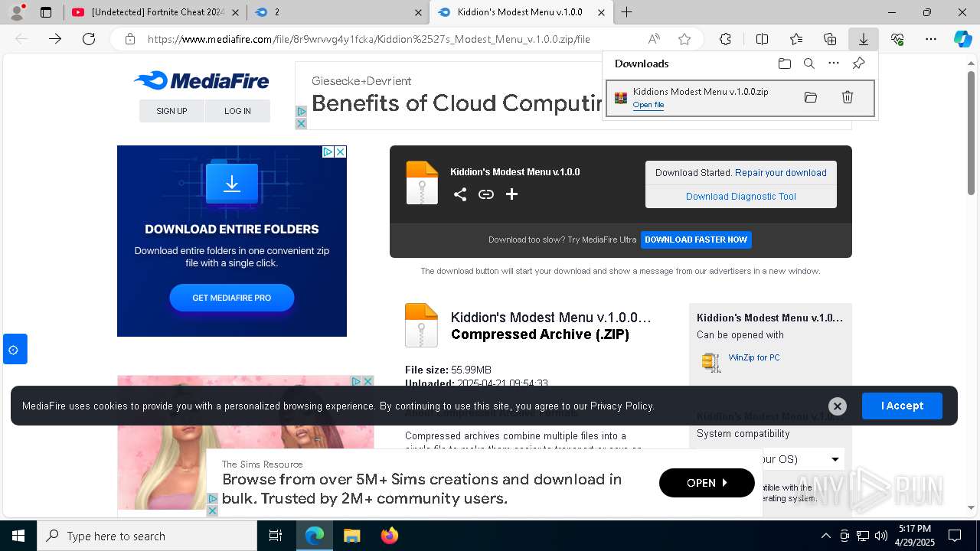980x551 pixels.
Task: Click the MediaFire logo
Action: click(201, 80)
